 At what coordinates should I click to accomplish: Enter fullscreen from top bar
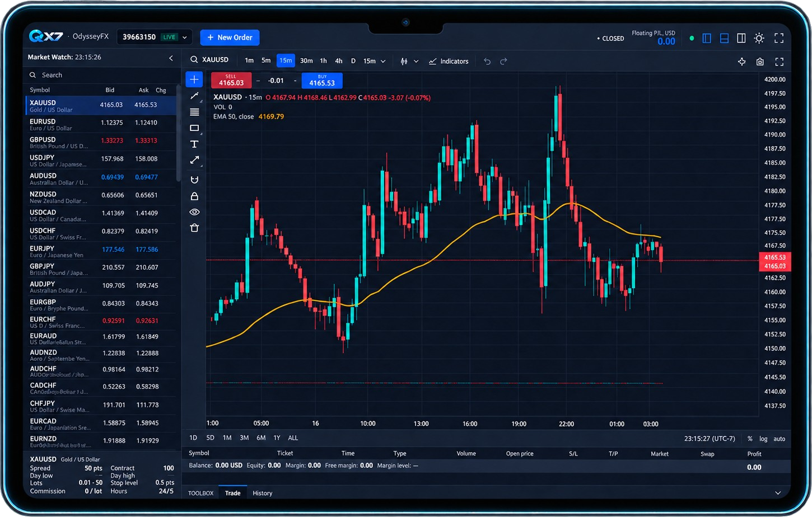click(x=779, y=38)
